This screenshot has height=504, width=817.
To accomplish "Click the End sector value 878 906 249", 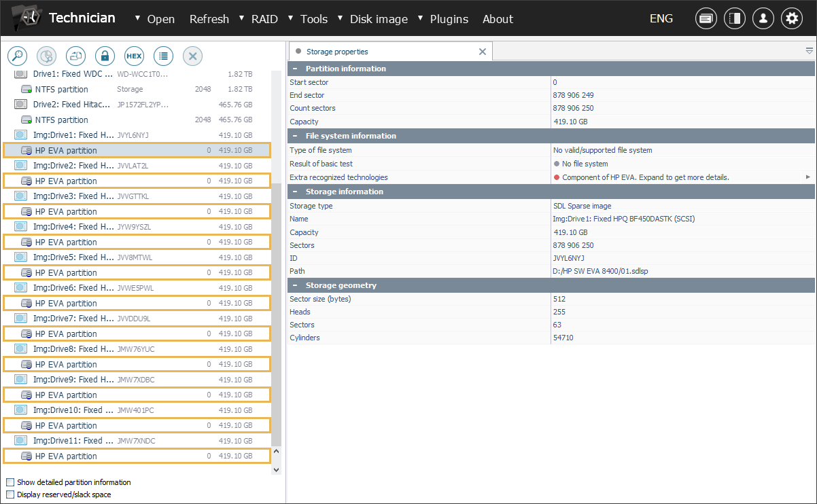I will click(573, 95).
